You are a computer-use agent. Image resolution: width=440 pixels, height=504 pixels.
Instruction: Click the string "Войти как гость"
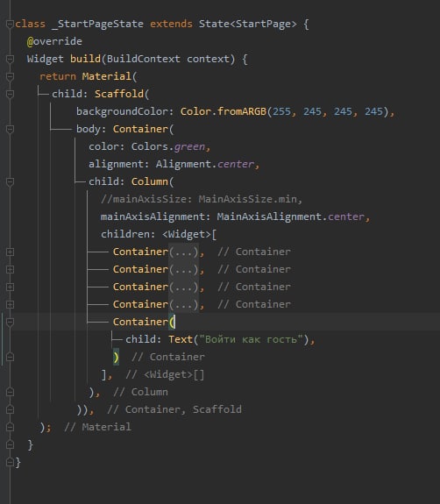coord(251,339)
